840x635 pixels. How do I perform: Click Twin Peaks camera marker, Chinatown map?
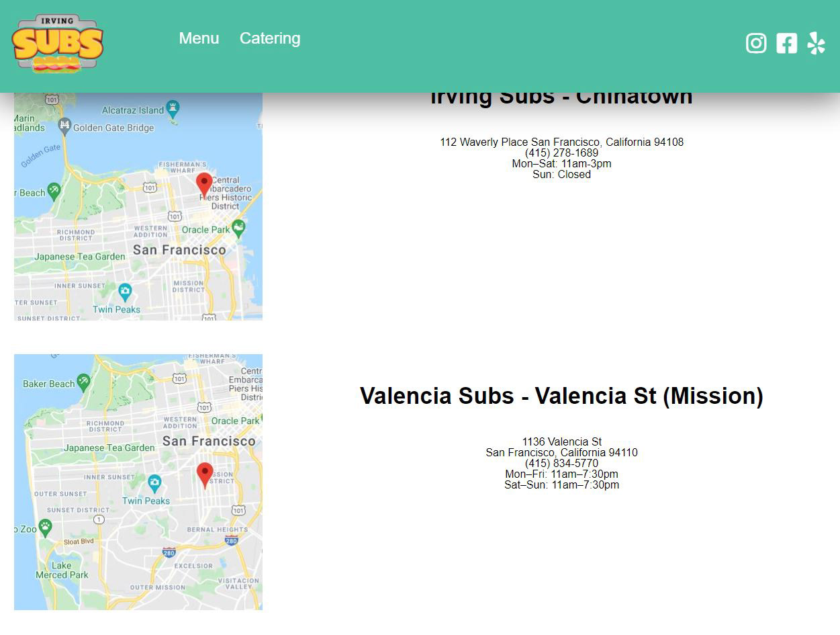click(125, 292)
